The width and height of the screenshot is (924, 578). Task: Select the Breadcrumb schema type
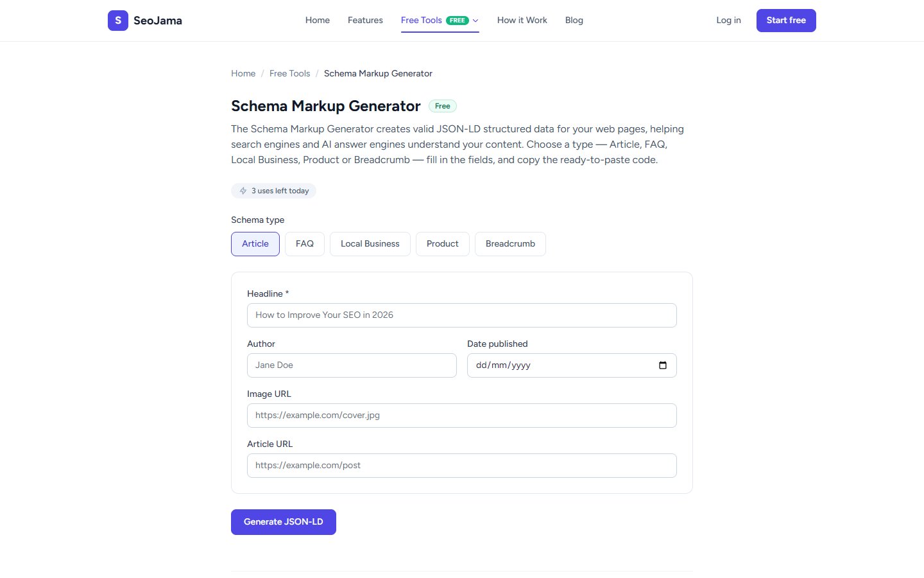pyautogui.click(x=510, y=244)
